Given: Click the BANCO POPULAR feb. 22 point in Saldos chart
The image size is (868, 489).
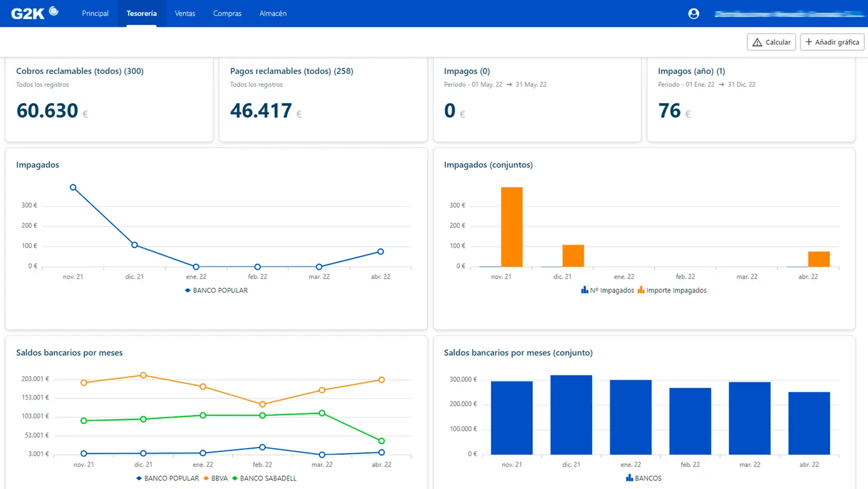Looking at the screenshot, I should 262,447.
